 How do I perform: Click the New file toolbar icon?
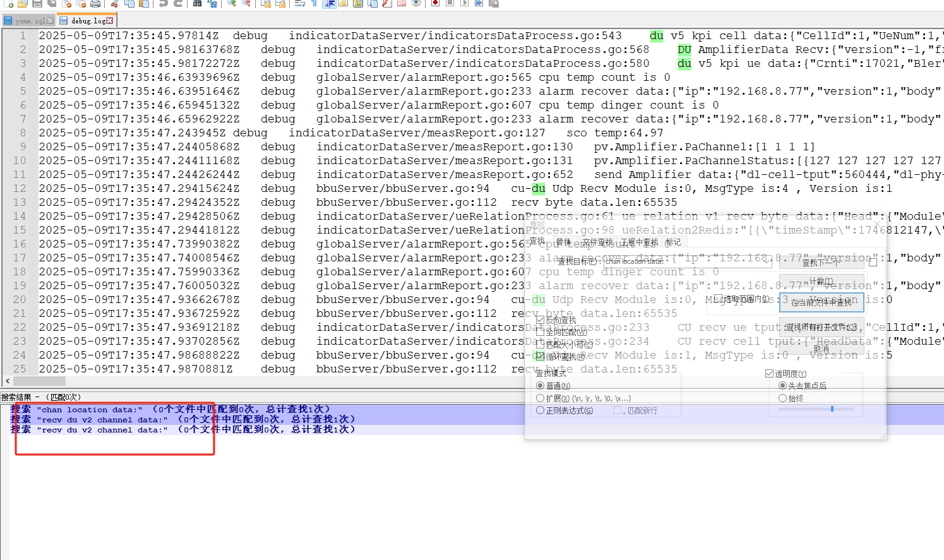(x=8, y=3)
